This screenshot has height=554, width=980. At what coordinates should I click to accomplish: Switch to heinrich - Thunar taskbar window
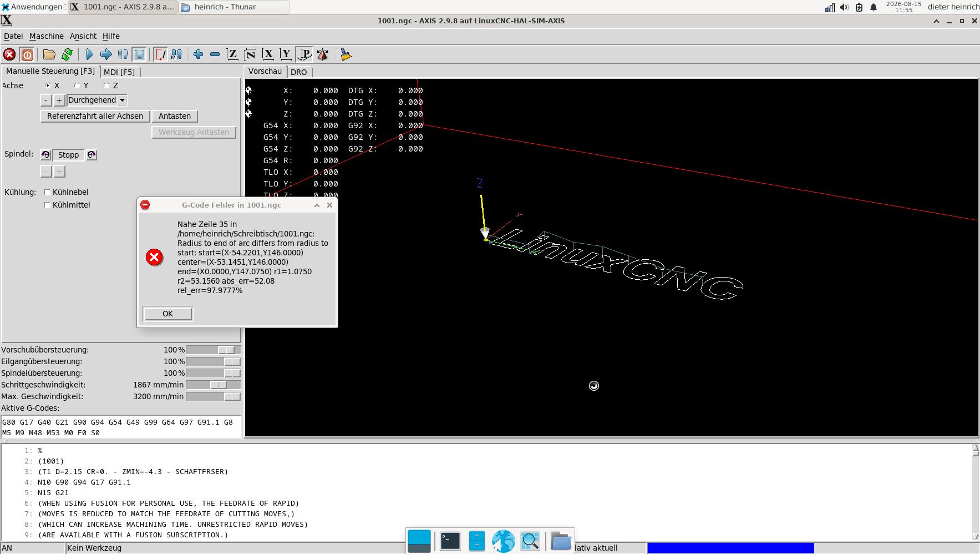[x=233, y=7]
